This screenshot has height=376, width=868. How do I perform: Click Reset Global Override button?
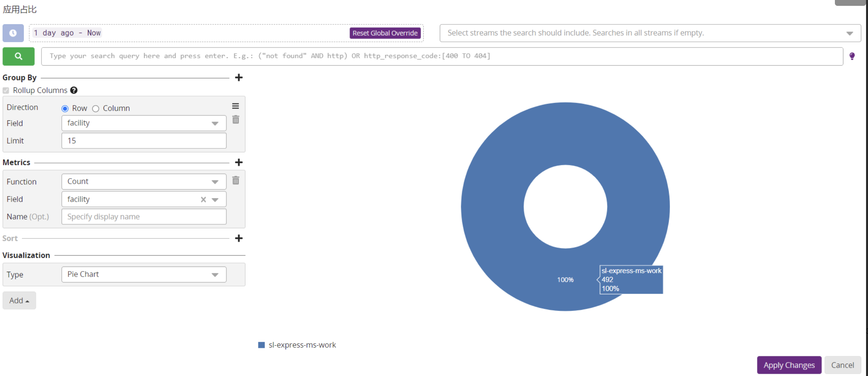pos(385,33)
